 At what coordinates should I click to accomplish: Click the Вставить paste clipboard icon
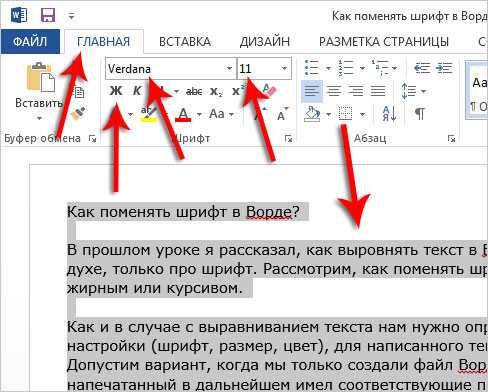(x=41, y=77)
